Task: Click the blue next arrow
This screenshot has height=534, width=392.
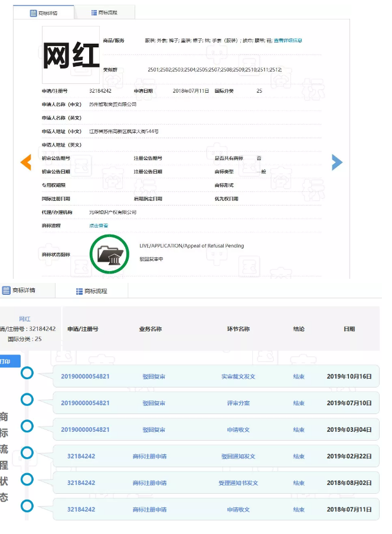Action: (337, 162)
